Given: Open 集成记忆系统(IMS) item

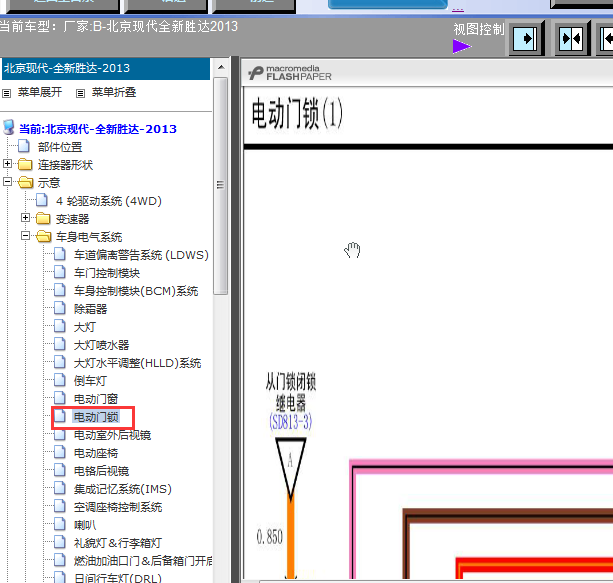Looking at the screenshot, I should 123,489.
